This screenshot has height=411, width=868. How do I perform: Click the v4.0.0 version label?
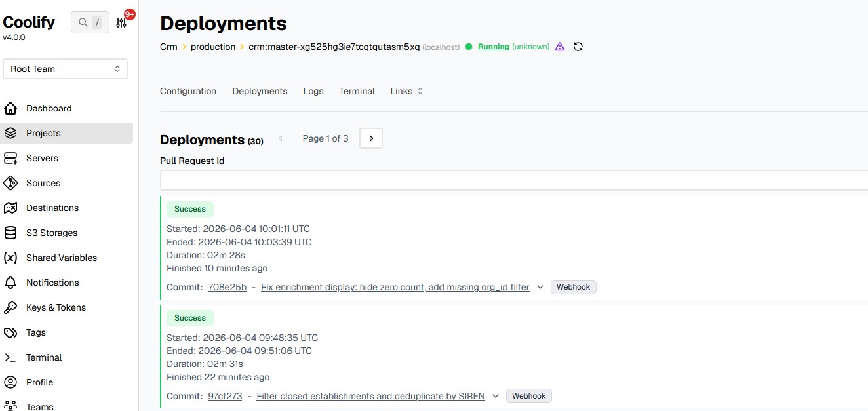point(14,37)
